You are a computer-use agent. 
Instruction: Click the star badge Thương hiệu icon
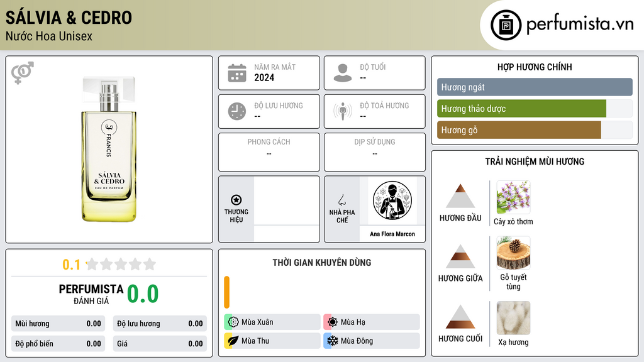(236, 200)
